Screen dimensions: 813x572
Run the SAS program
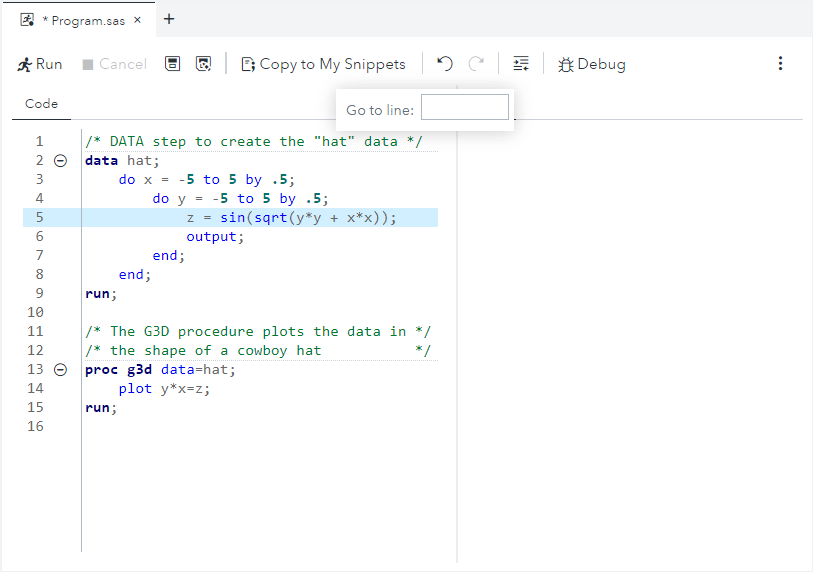coord(40,64)
